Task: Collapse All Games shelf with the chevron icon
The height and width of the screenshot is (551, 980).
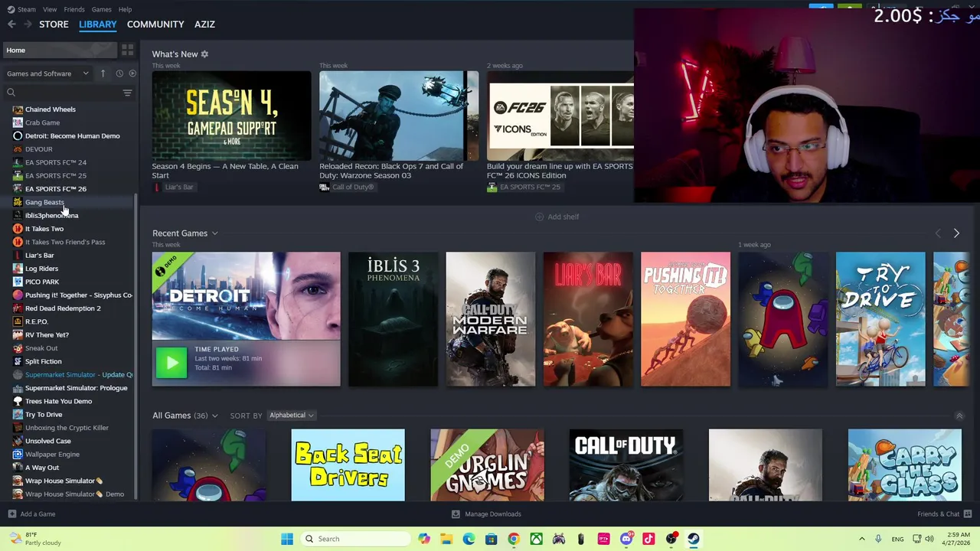Action: click(x=959, y=416)
